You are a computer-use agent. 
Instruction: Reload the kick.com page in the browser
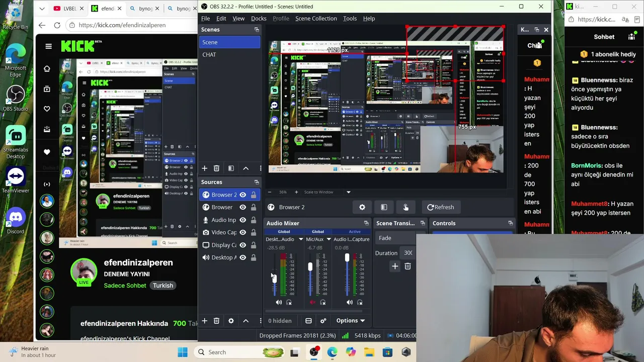click(x=57, y=25)
